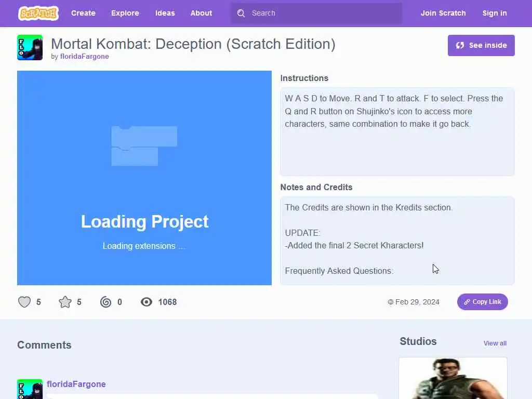Viewport: 532px width, 399px height.
Task: Open the Scratch logo home link
Action: 38,13
